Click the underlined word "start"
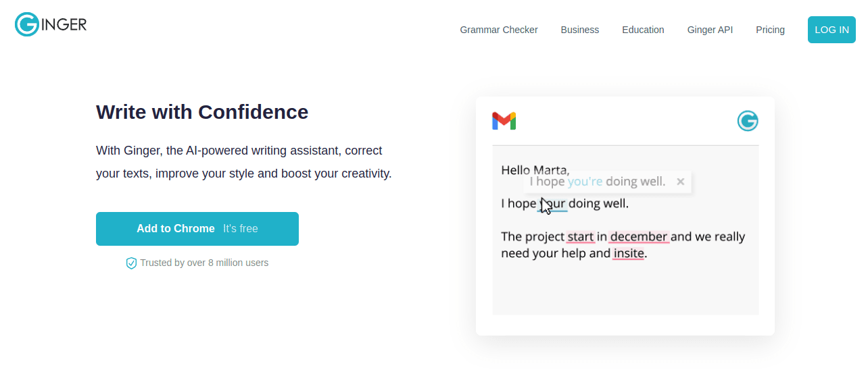This screenshot has width=868, height=372. coord(580,237)
